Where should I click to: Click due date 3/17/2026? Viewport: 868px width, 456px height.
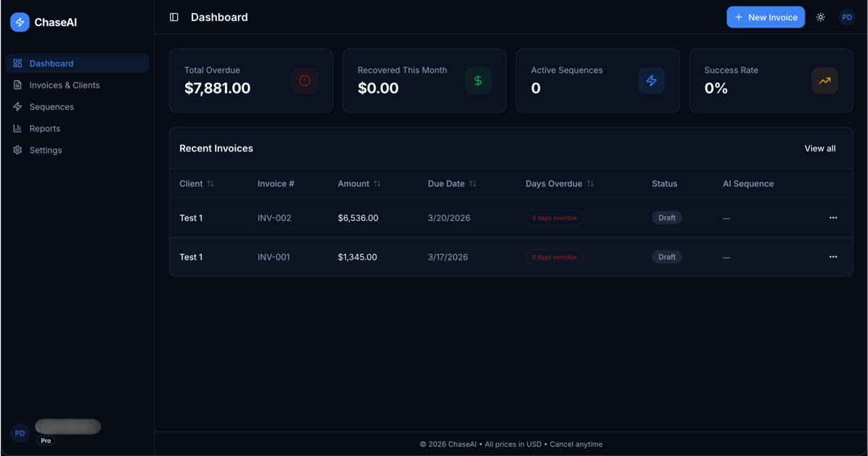pyautogui.click(x=448, y=257)
